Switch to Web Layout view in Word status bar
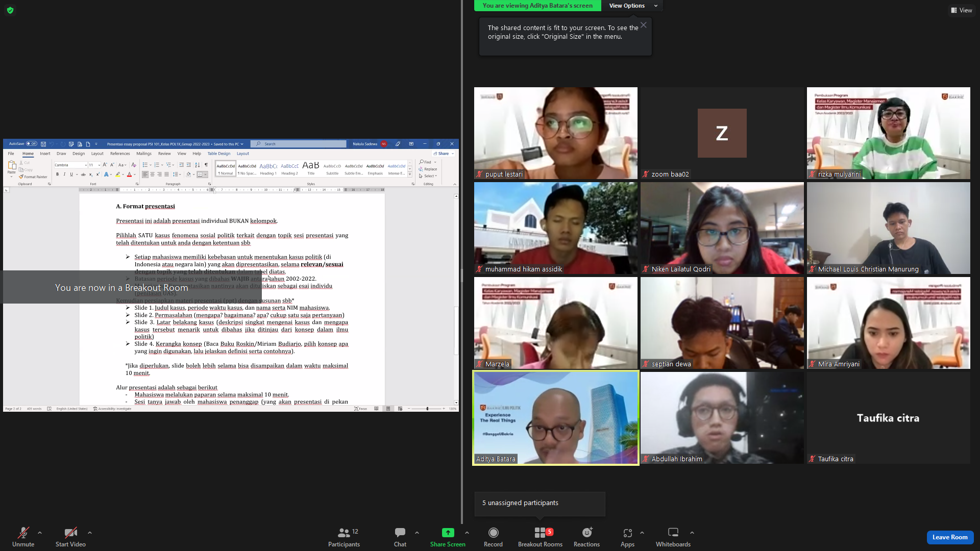Screen dimensions: 980x551 pyautogui.click(x=400, y=409)
